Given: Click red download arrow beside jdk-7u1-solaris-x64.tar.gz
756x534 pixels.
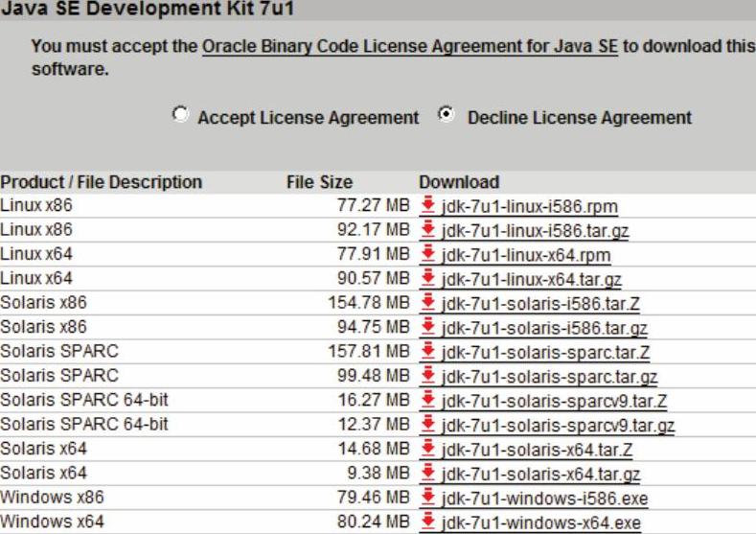Looking at the screenshot, I should tap(427, 473).
